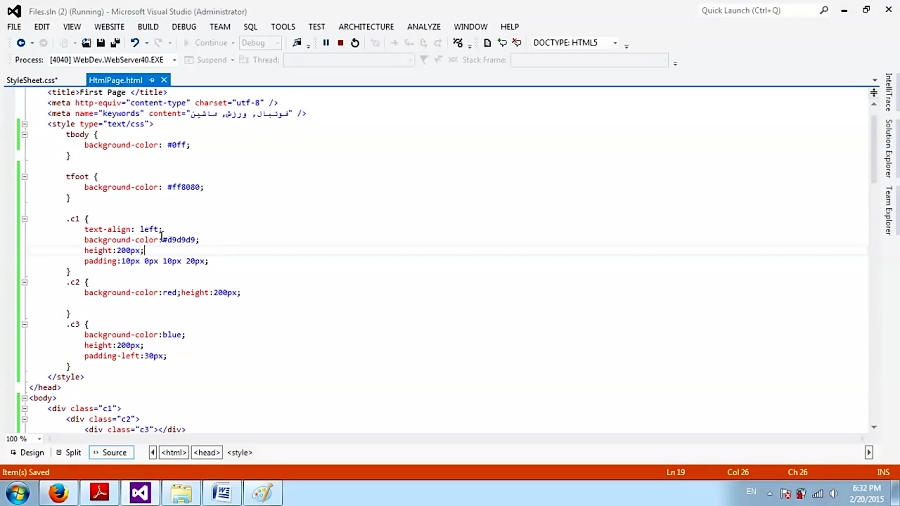Click the volume speaker tray icon
Viewport: 900px width, 506px height.
833,493
